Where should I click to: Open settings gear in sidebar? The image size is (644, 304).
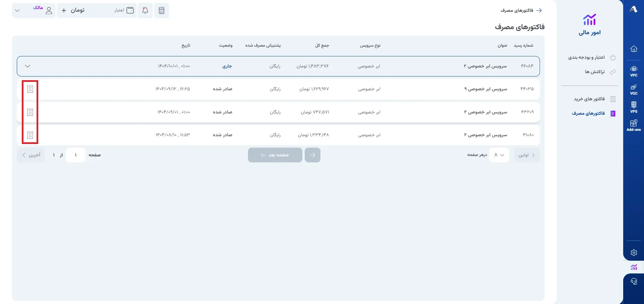tap(634, 253)
